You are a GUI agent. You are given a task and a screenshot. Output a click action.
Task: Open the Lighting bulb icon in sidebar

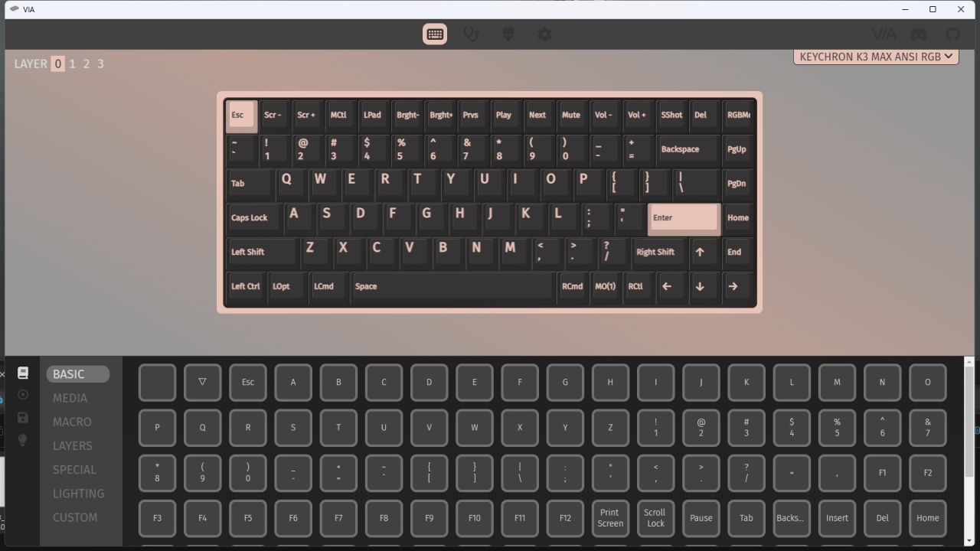(23, 440)
